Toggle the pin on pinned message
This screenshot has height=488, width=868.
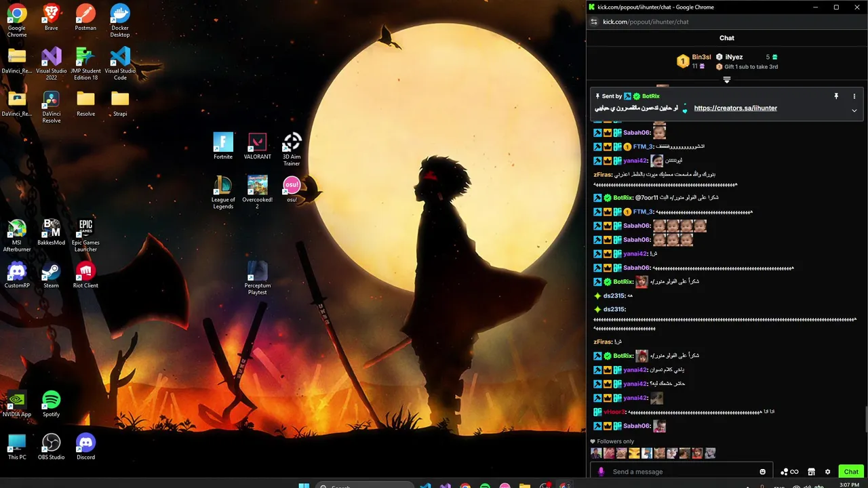click(836, 96)
